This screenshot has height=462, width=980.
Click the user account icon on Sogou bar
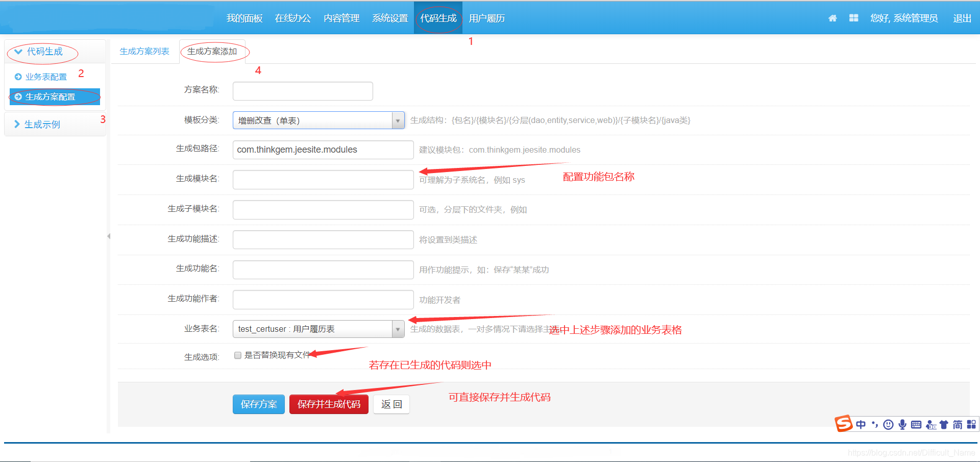point(930,425)
